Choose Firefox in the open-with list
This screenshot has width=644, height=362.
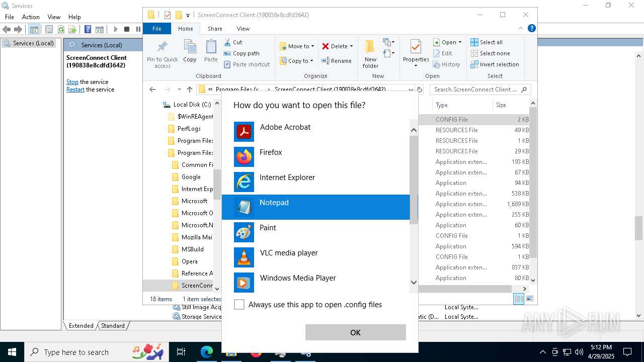click(316, 157)
